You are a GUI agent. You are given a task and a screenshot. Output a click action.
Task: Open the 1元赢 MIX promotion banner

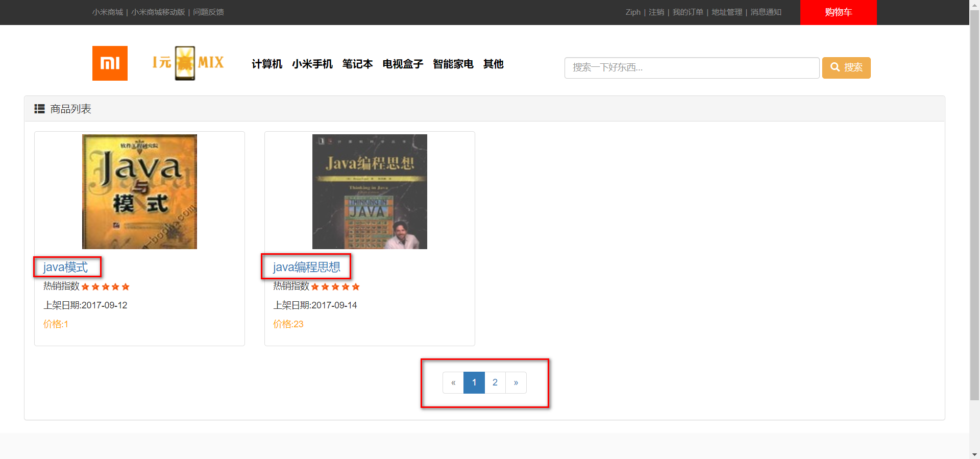188,63
